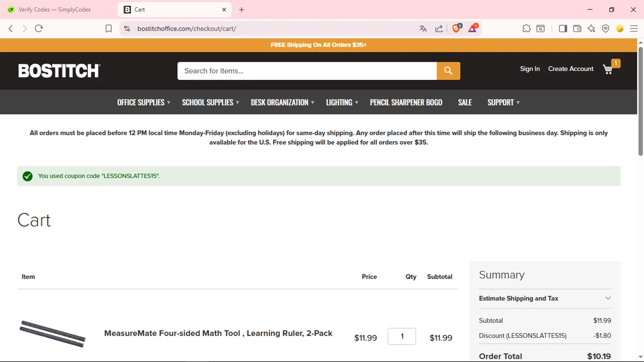Click the Bostitch logo
The width and height of the screenshot is (644, 362).
click(59, 71)
